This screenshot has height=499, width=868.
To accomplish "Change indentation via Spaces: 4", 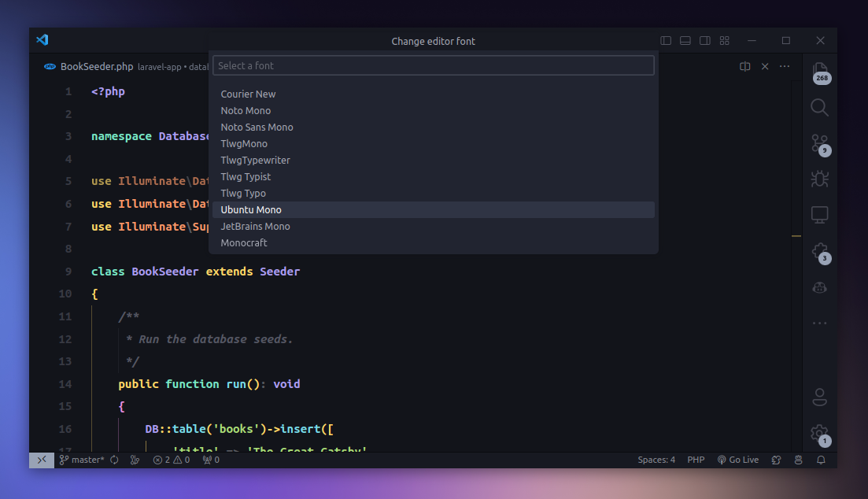I will pyautogui.click(x=656, y=460).
